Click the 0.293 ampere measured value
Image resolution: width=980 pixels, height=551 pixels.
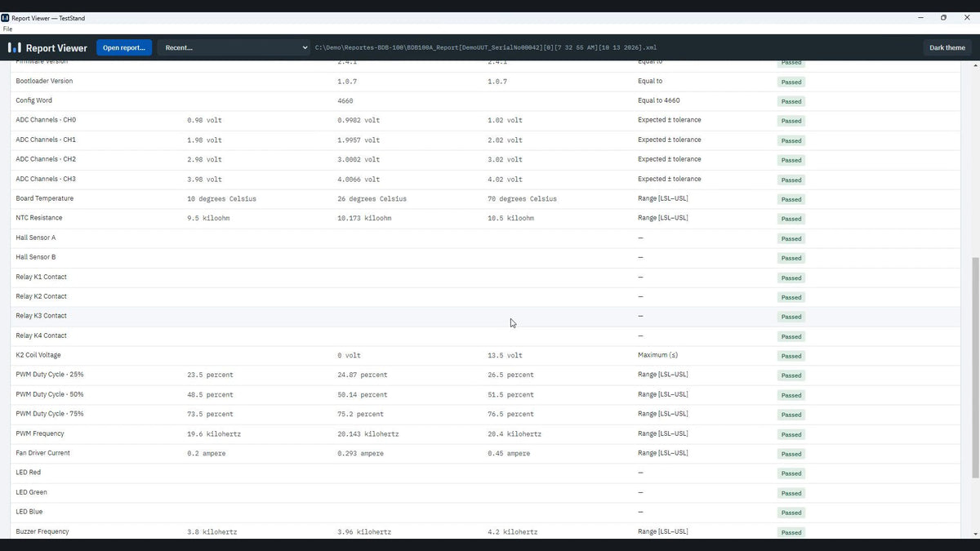359,453
